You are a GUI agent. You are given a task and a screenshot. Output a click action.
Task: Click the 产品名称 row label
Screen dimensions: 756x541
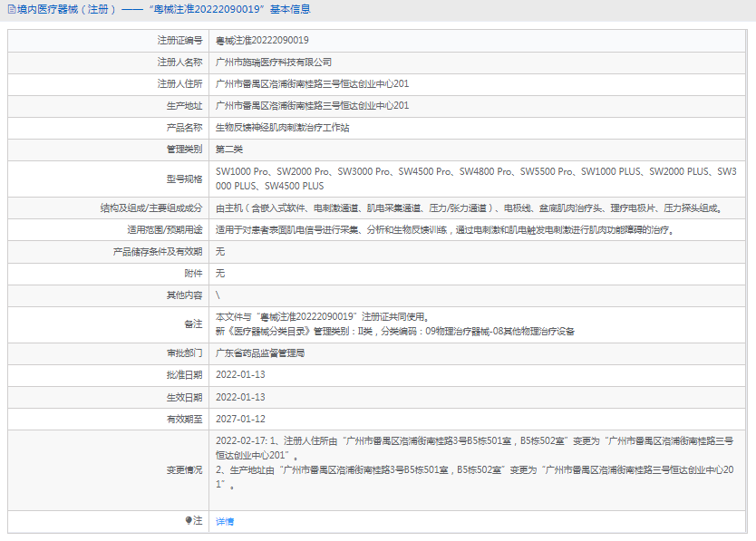click(185, 128)
